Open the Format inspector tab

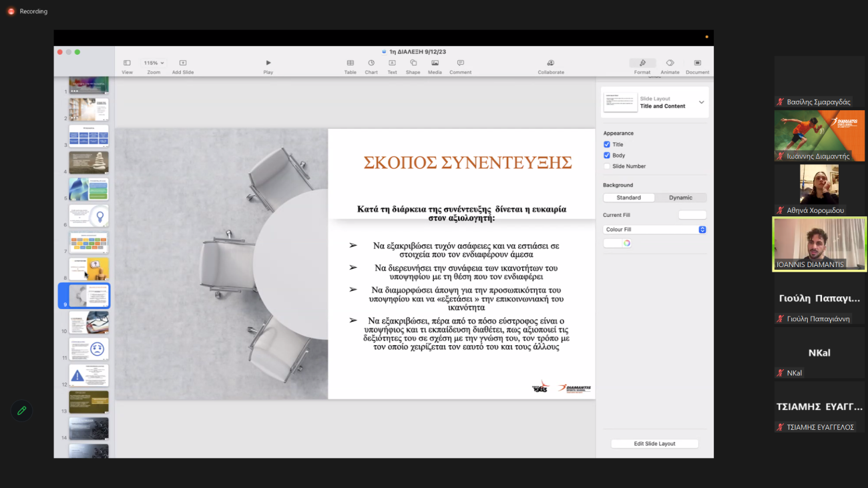click(x=642, y=63)
